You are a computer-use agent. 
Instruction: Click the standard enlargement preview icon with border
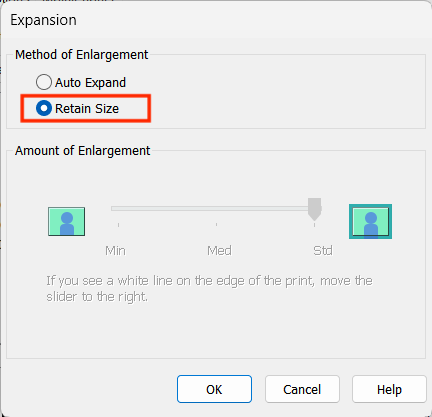tap(370, 221)
